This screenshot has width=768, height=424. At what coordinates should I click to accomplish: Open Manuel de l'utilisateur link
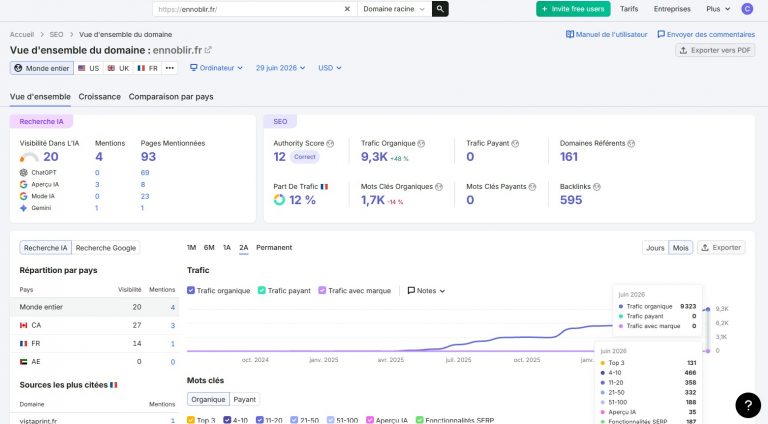coord(606,35)
